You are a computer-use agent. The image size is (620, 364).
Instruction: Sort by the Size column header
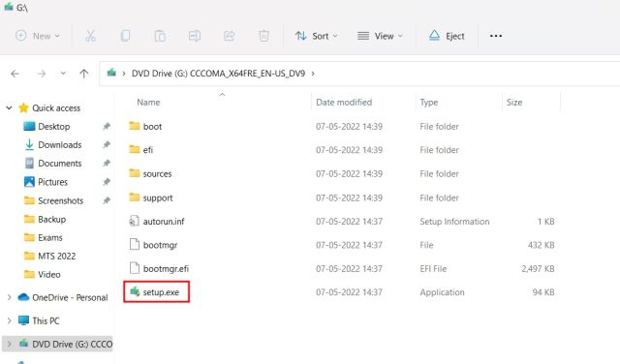[514, 103]
